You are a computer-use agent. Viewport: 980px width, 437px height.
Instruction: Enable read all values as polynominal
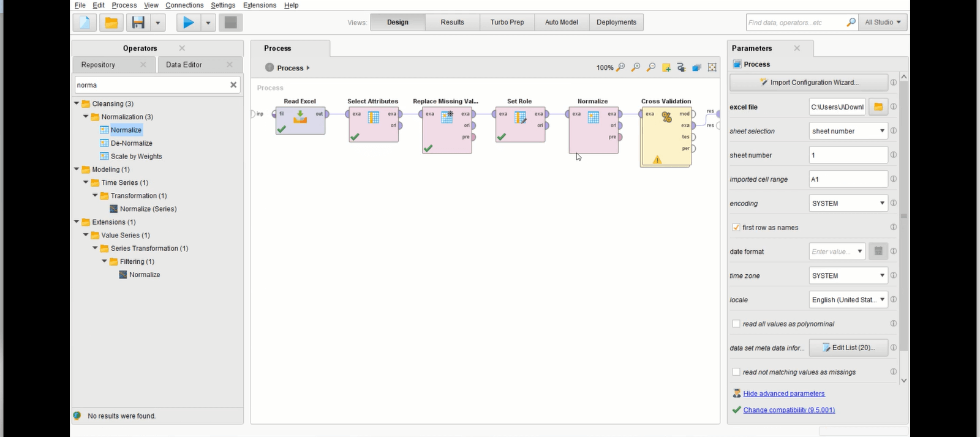click(x=736, y=324)
